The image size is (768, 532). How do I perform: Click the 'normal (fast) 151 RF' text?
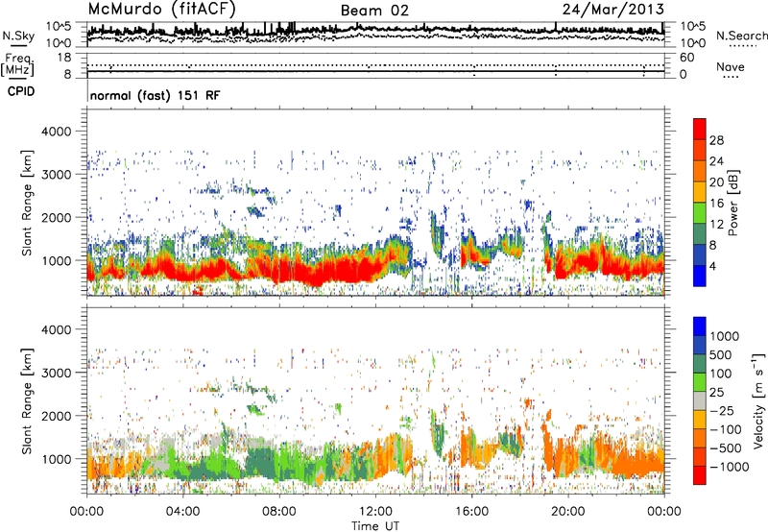156,95
